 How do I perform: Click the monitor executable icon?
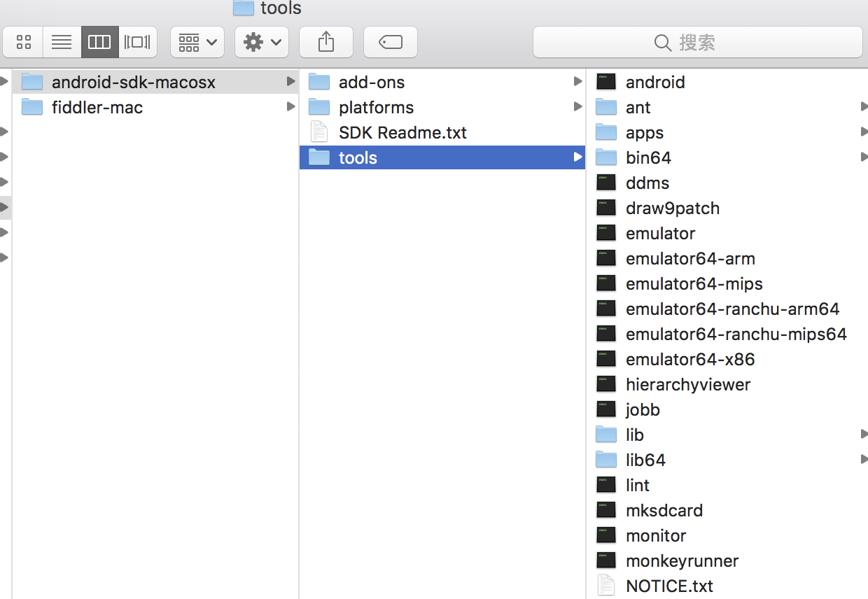tap(606, 535)
